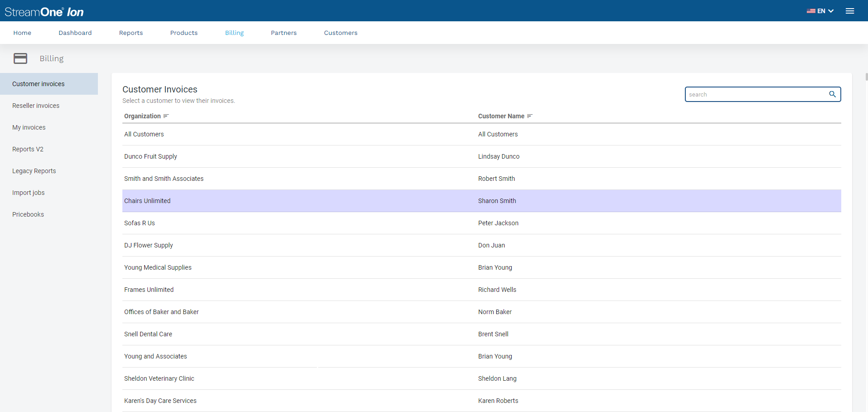The height and width of the screenshot is (412, 868).
Task: Click the Billing credit card icon
Action: click(20, 58)
